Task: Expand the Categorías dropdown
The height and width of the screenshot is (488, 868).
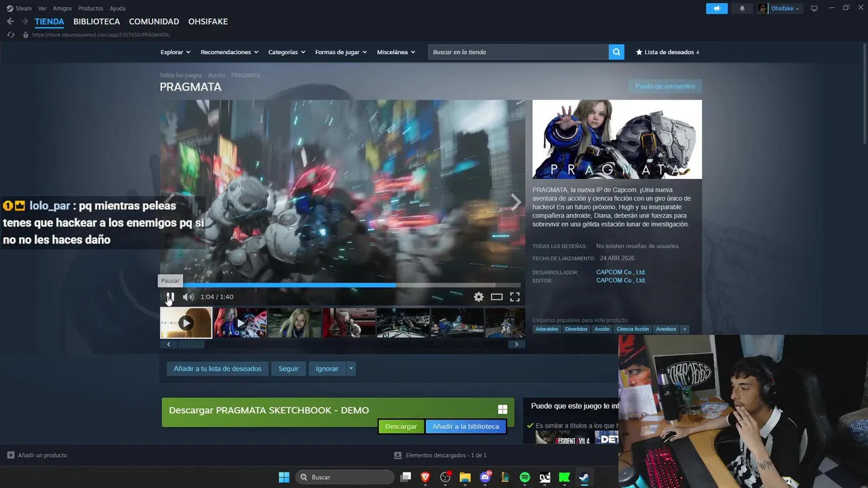Action: tap(287, 52)
